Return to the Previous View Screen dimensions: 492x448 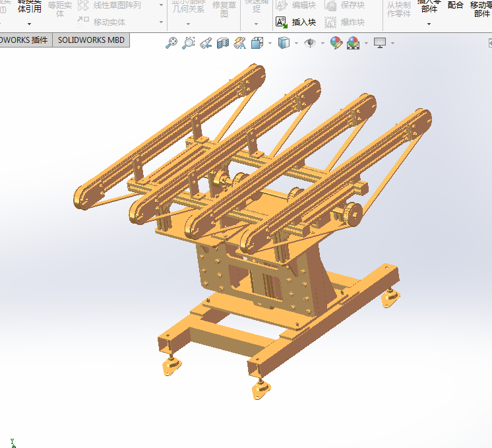click(206, 43)
